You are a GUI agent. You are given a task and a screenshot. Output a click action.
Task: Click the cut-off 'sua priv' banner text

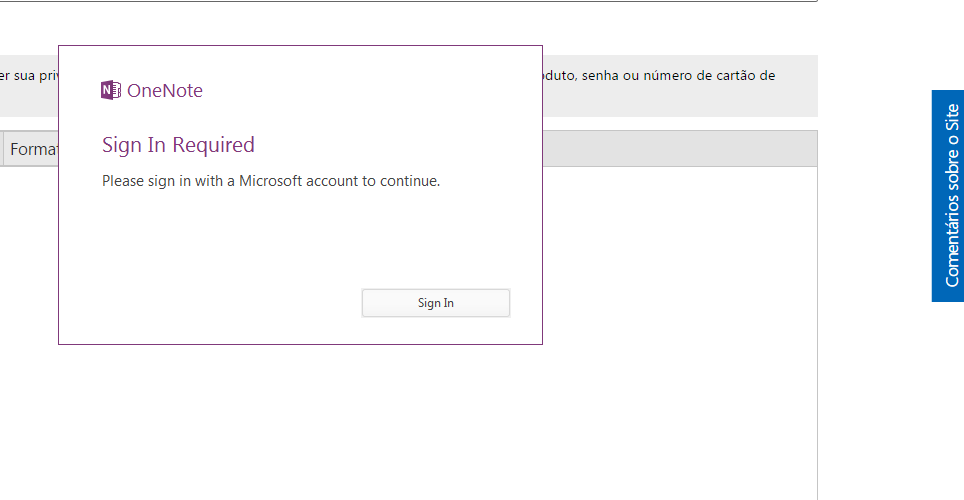29,76
